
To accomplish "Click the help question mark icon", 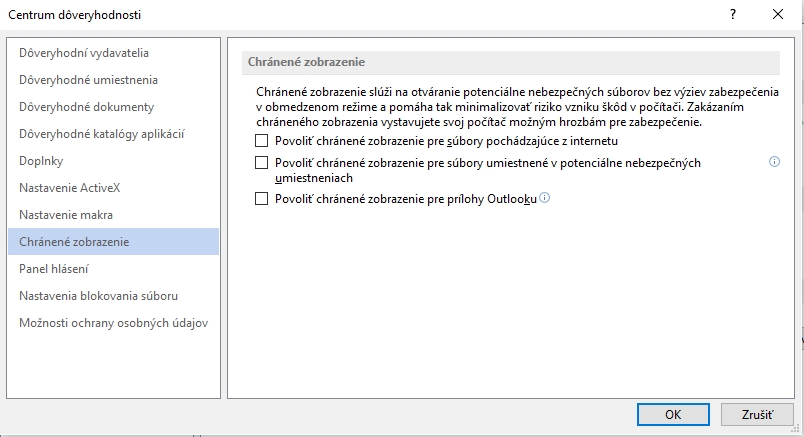I will (732, 14).
